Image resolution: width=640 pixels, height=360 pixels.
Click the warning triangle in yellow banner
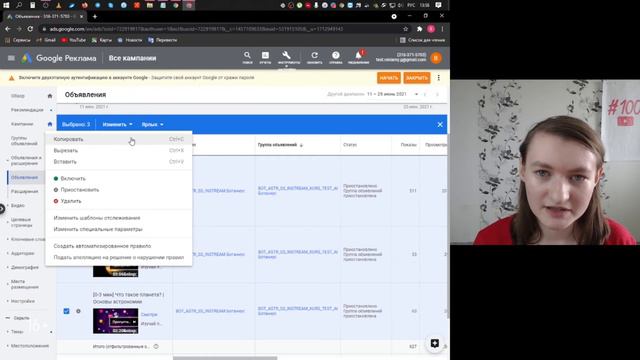[x=11, y=78]
